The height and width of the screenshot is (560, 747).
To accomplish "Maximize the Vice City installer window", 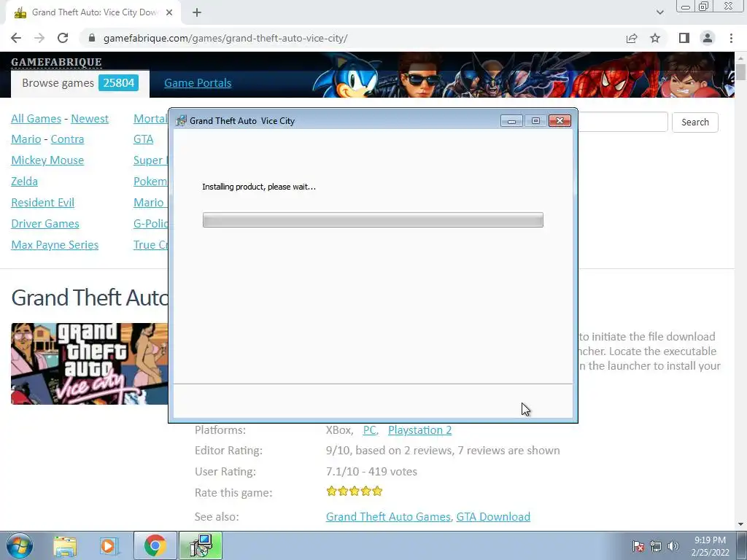I will [535, 121].
